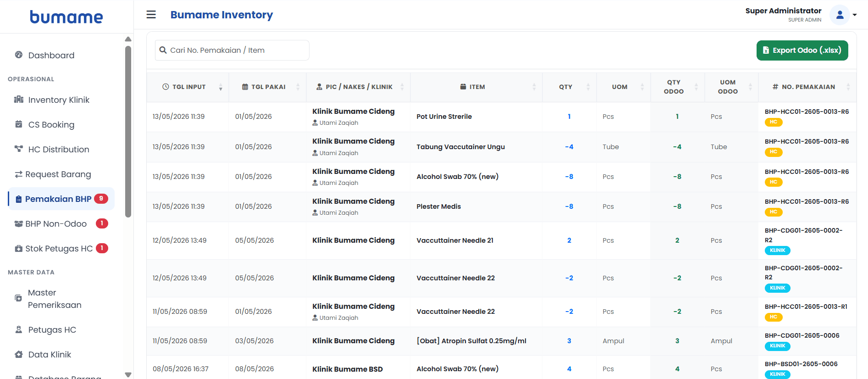Image resolution: width=868 pixels, height=379 pixels.
Task: Click the sidebar scrollbar thumb
Action: (x=128, y=131)
